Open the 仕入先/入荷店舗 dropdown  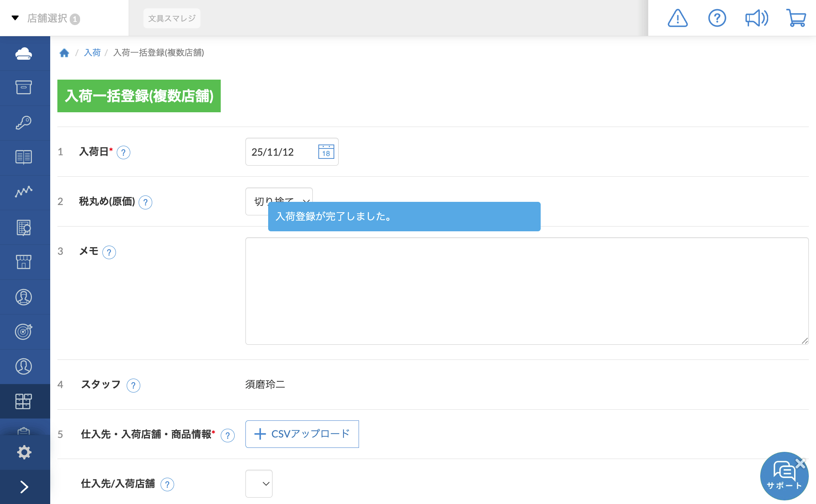coord(259,484)
